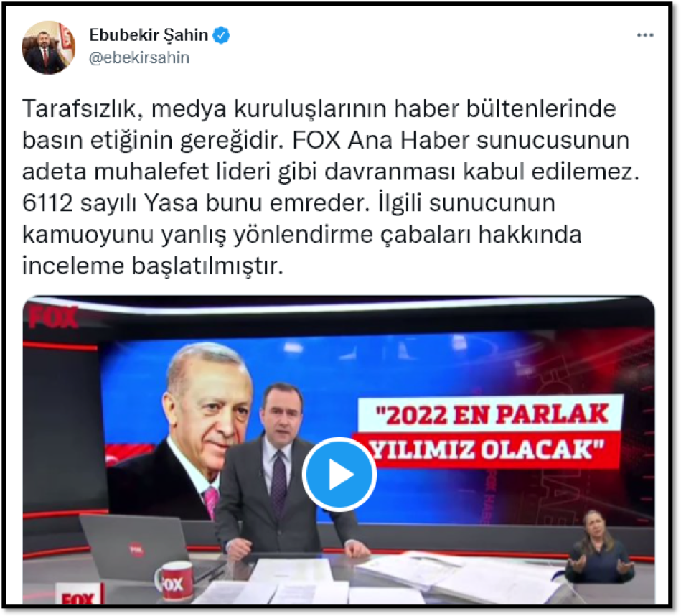Image resolution: width=681 pixels, height=616 pixels.
Task: Click the @ebekirsahin handle
Action: pos(139,57)
